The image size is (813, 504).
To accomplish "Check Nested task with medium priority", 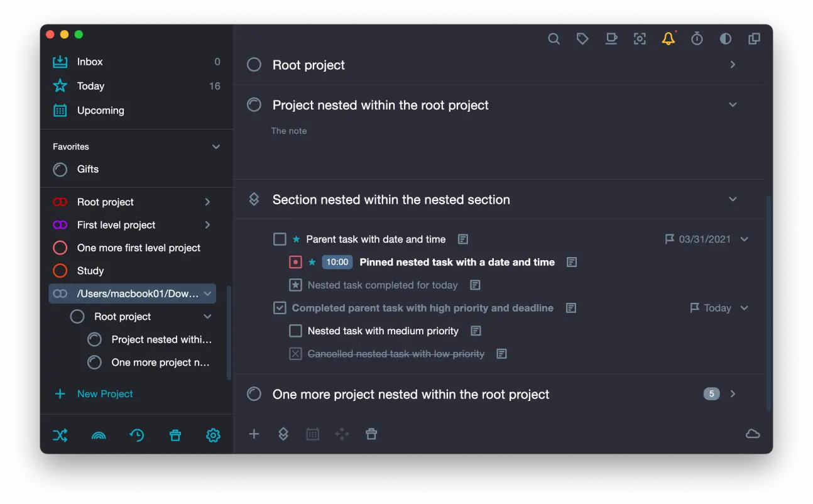I will 295,331.
